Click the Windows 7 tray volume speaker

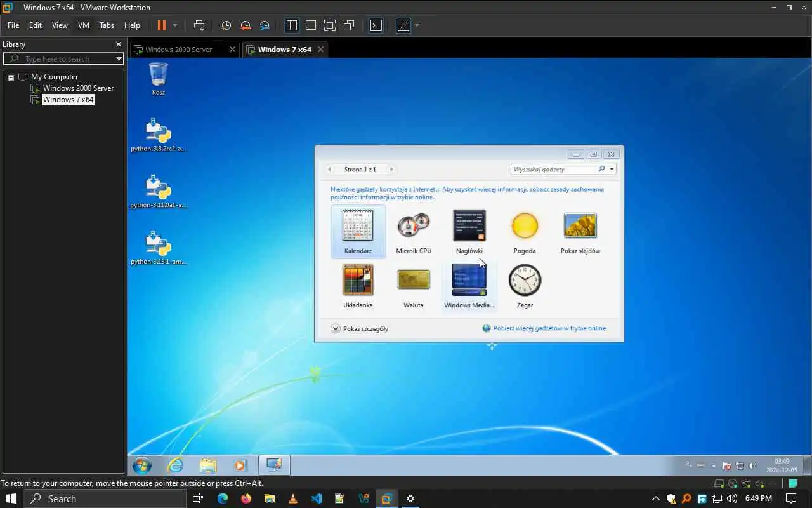pyautogui.click(x=752, y=465)
